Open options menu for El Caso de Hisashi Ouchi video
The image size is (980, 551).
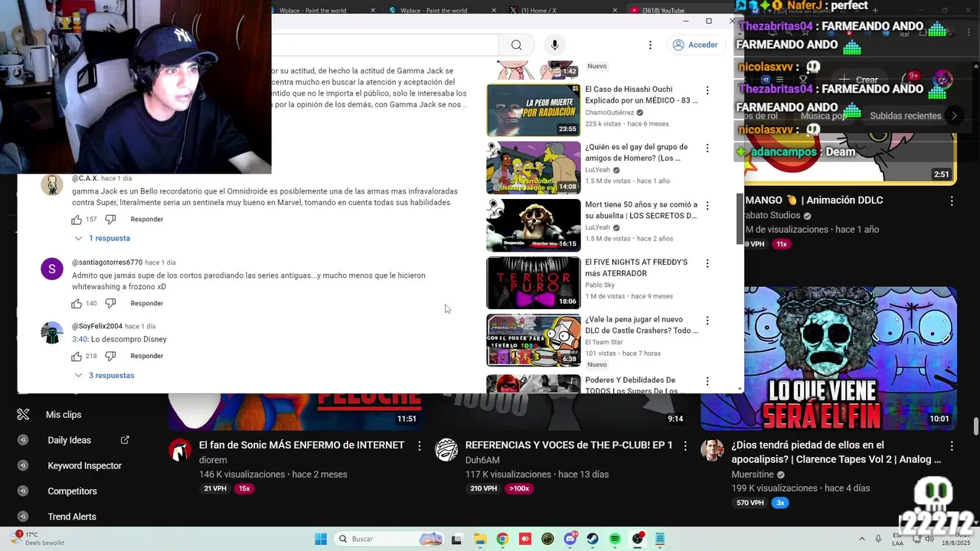pyautogui.click(x=707, y=90)
